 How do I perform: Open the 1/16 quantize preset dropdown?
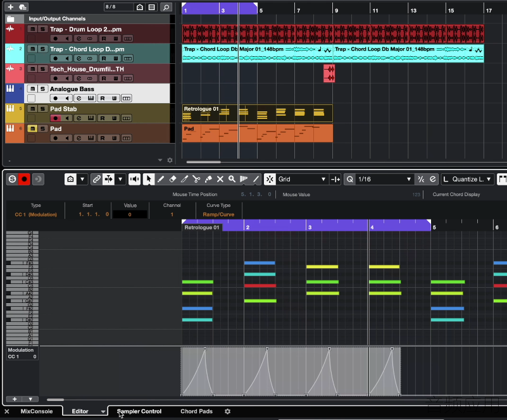pyautogui.click(x=384, y=179)
